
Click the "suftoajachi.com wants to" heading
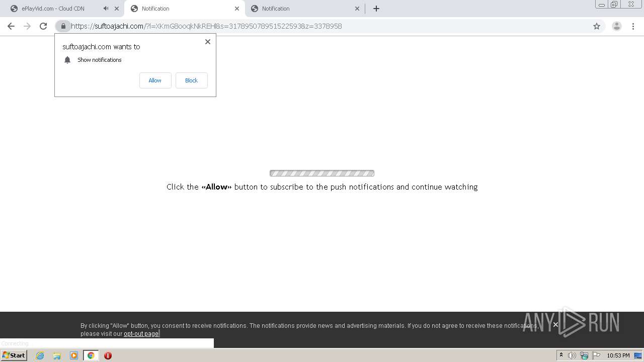pos(101,47)
